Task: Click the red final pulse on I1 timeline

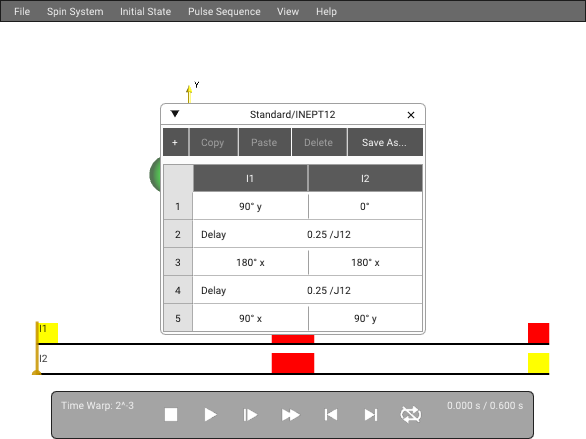Action: point(539,333)
